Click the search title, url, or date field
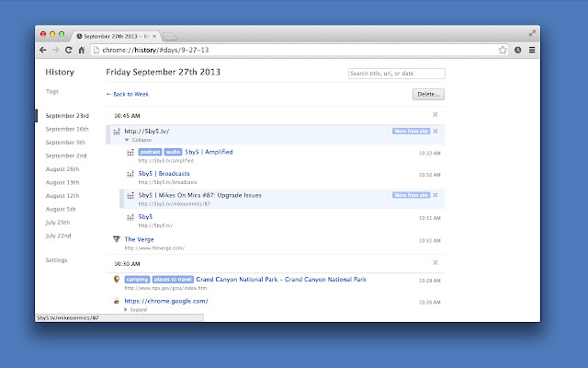 (x=397, y=74)
